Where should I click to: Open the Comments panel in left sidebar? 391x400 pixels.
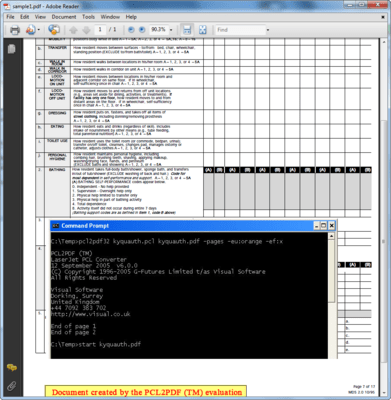click(x=12, y=368)
